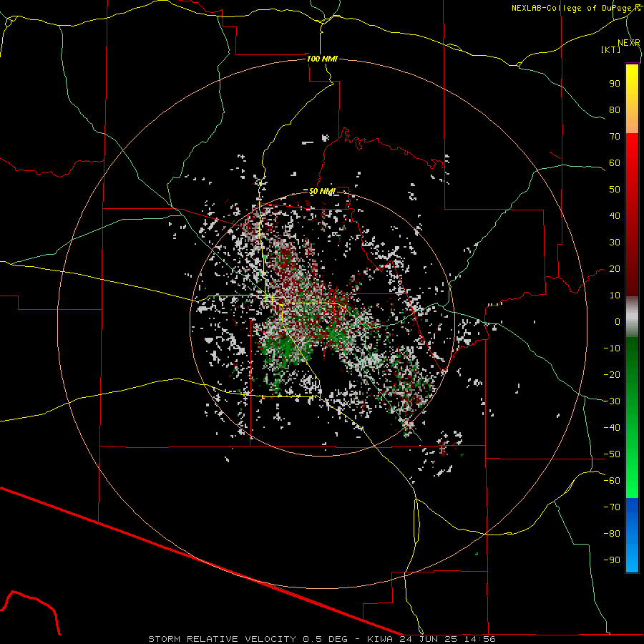The width and height of the screenshot is (644, 644).
Task: Click the -70 value on the velocity scale
Action: click(x=612, y=507)
